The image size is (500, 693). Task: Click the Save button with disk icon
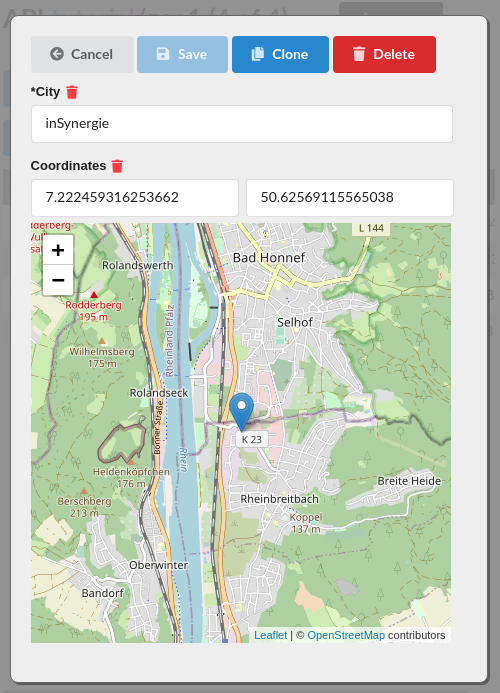coord(182,54)
